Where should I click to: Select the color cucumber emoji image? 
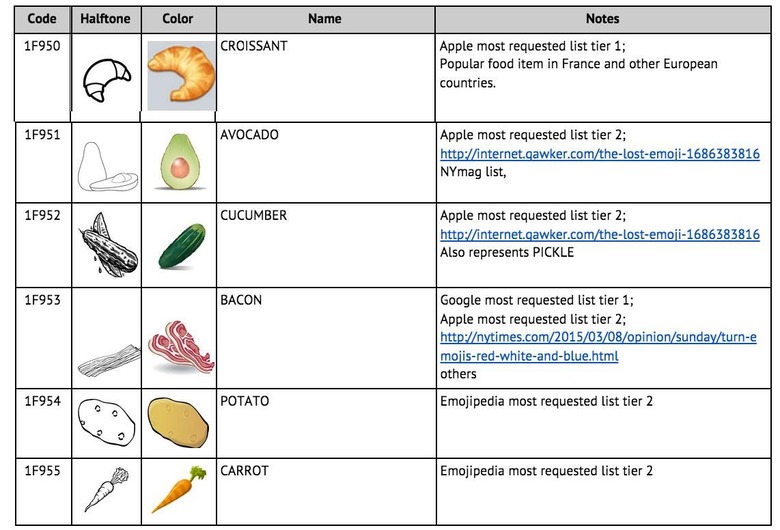pyautogui.click(x=182, y=246)
